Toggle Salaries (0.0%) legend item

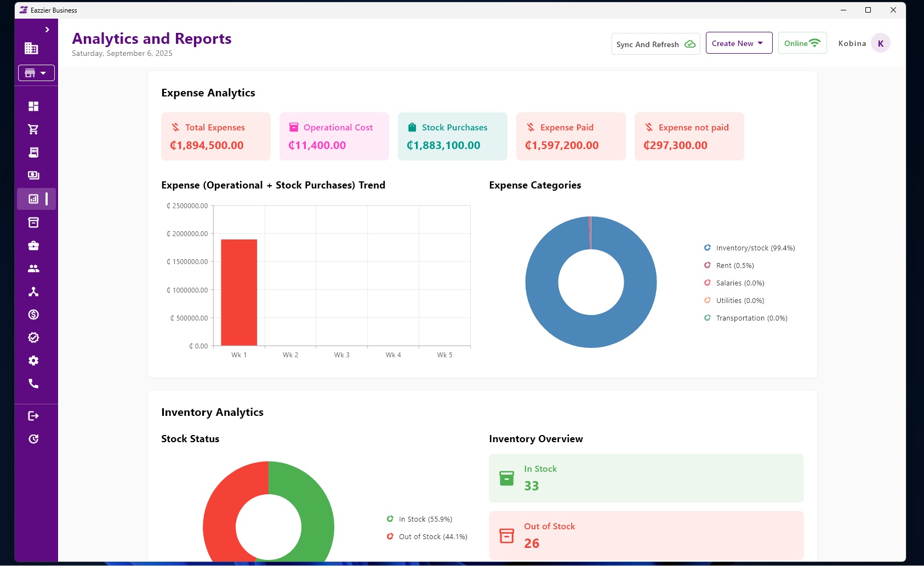pyautogui.click(x=734, y=283)
